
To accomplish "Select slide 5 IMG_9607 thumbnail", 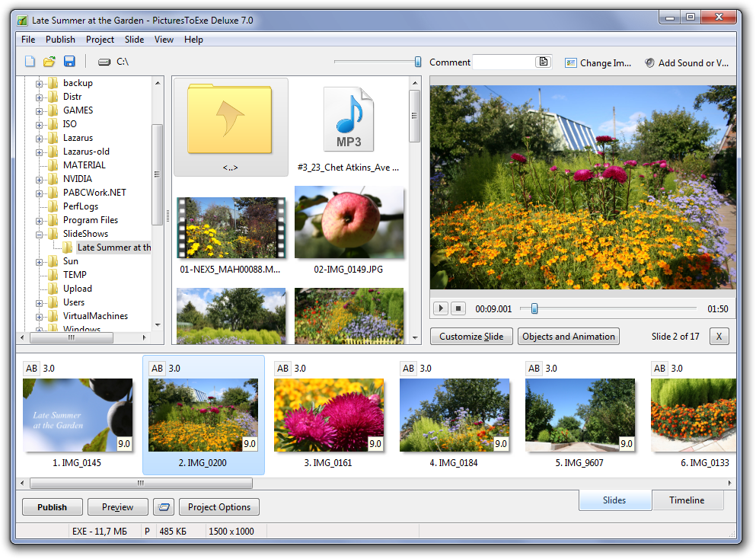I will click(580, 415).
